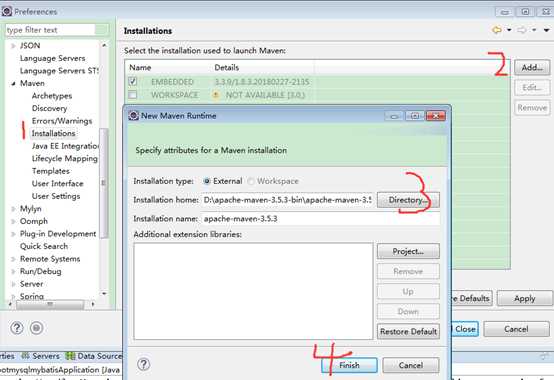Click the Down button for extension libraries

[408, 311]
